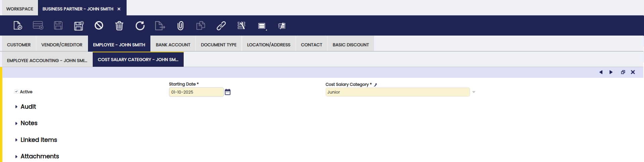Expand the Notes section
Image resolution: width=644 pixels, height=162 pixels.
pos(29,123)
